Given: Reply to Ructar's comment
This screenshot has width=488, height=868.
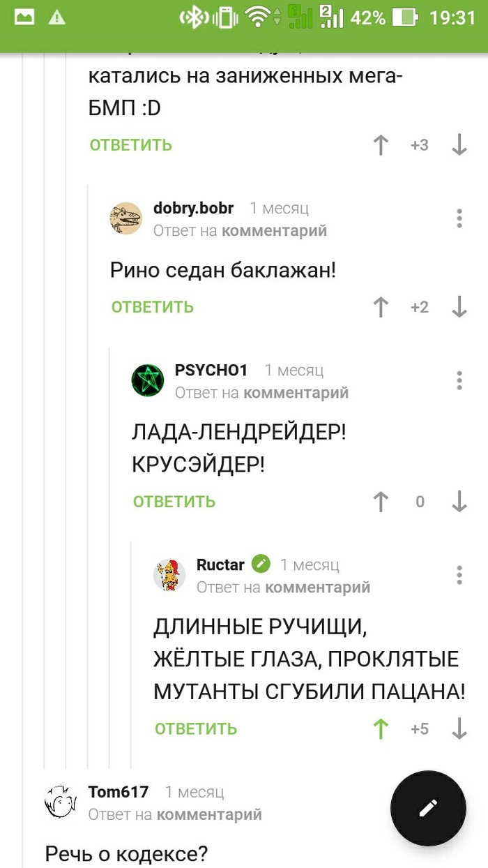Looking at the screenshot, I should [196, 729].
